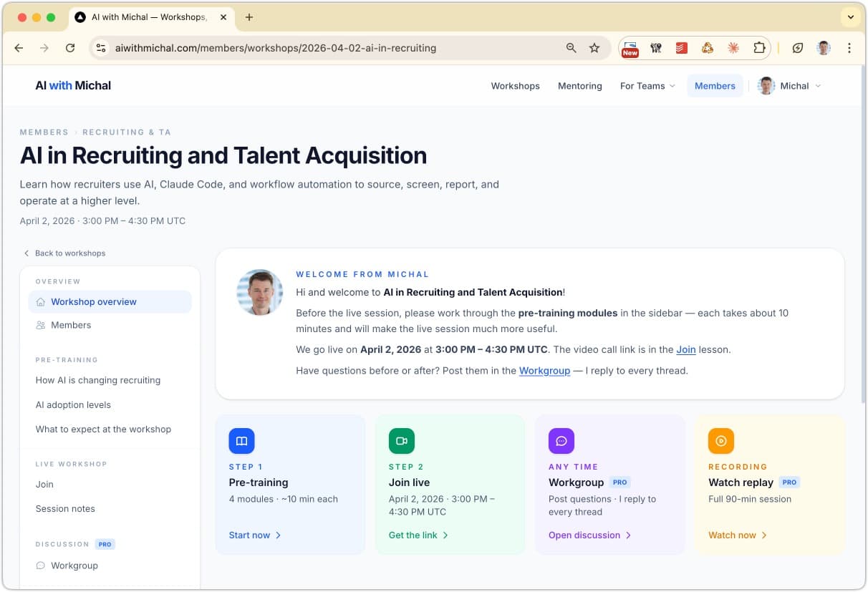Select Session notes in sidebar

[x=65, y=509]
